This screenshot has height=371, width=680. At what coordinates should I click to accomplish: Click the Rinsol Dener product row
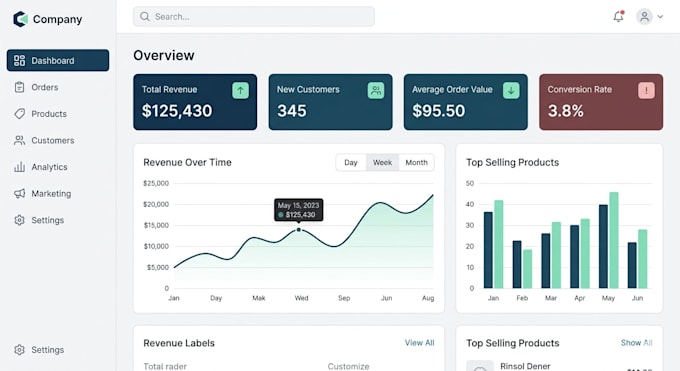point(559,366)
